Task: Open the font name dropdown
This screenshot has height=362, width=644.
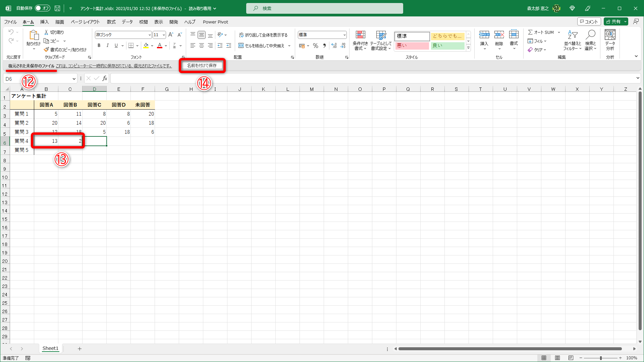Action: point(150,35)
